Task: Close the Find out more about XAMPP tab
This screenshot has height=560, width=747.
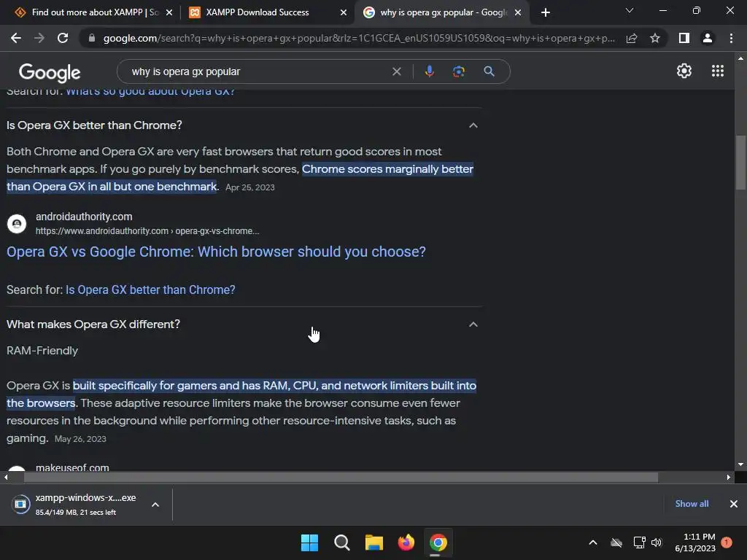Action: 169,12
